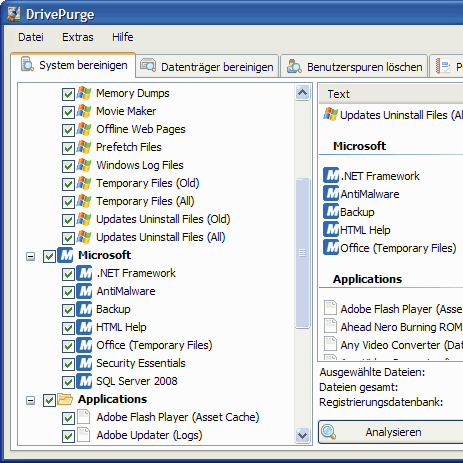The height and width of the screenshot is (463, 463).
Task: Collapse the Microsoft tree node
Action: coord(31,256)
